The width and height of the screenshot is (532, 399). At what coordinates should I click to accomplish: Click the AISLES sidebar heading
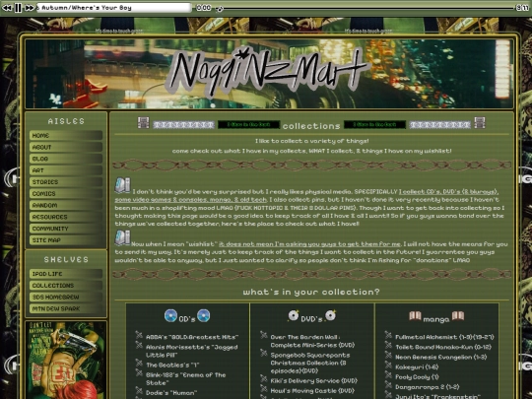[x=66, y=121]
